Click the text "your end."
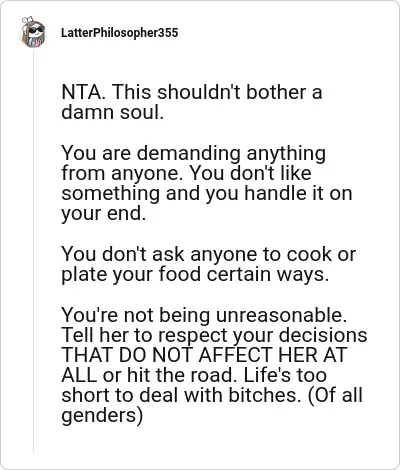 click(x=104, y=214)
